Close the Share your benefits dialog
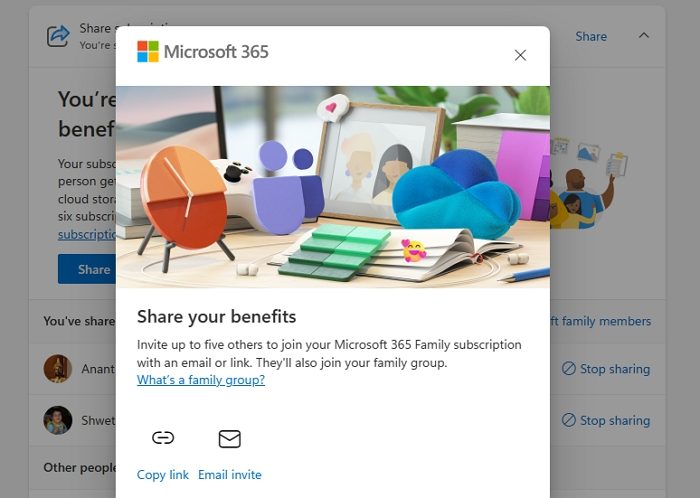The width and height of the screenshot is (700, 498). pos(520,55)
